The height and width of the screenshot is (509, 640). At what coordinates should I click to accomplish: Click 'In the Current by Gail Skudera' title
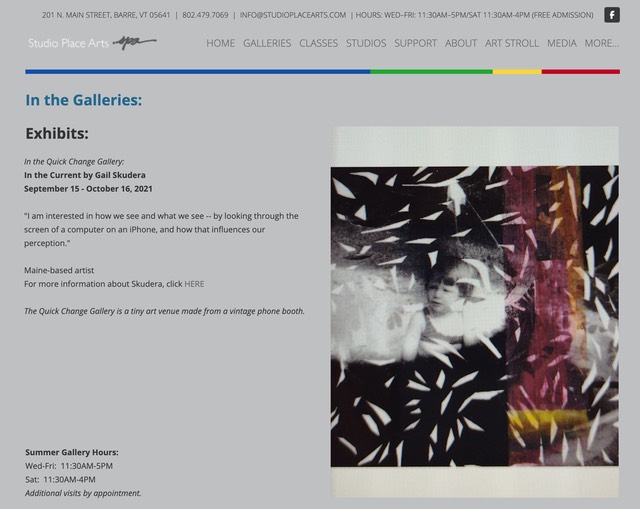(x=85, y=175)
